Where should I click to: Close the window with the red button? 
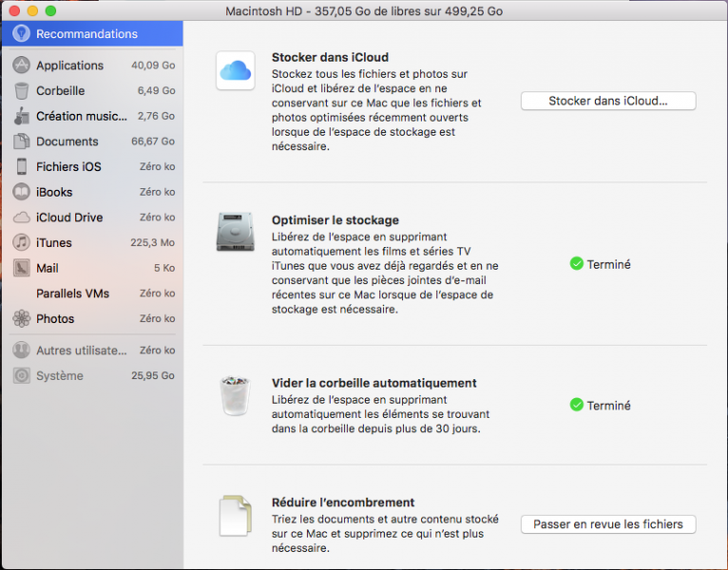(14, 10)
